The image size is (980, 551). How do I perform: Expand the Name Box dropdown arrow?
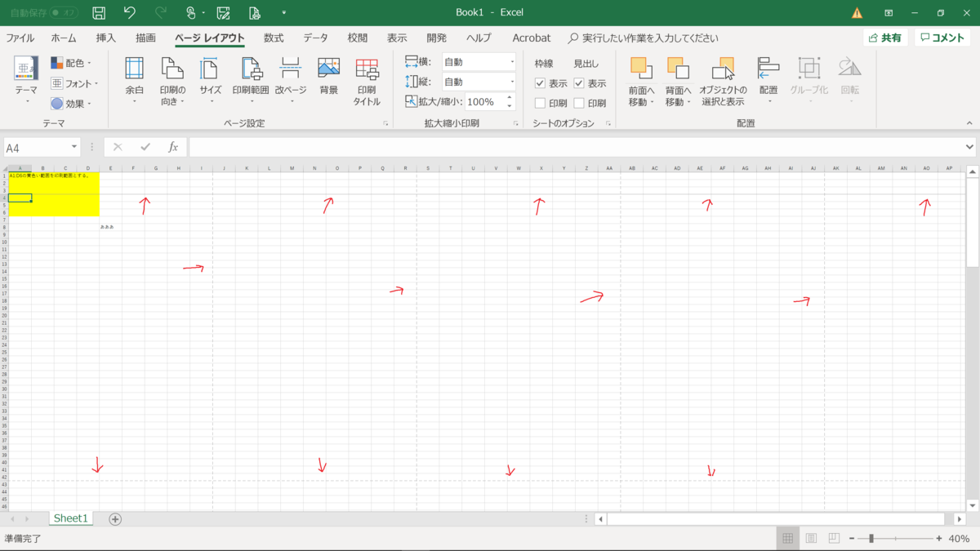(74, 148)
